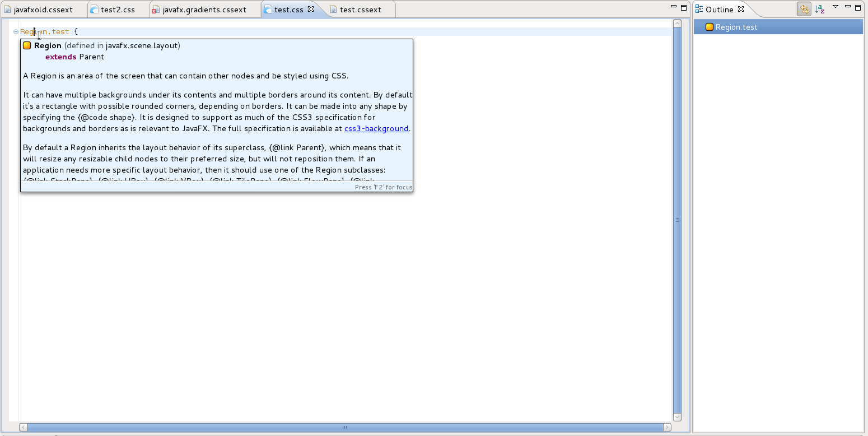Image resolution: width=868 pixels, height=436 pixels.
Task: Collapse the Region.test code fold marker
Action: tap(16, 32)
